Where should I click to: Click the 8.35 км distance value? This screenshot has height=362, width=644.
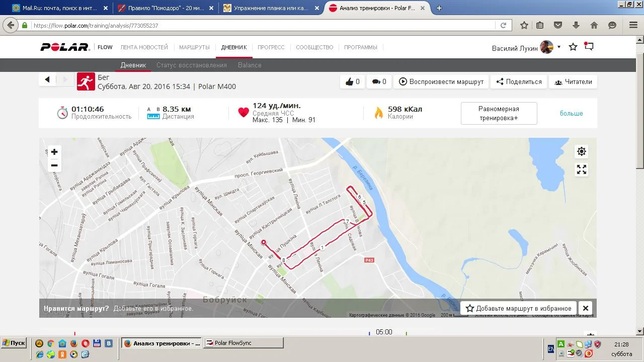pyautogui.click(x=177, y=109)
